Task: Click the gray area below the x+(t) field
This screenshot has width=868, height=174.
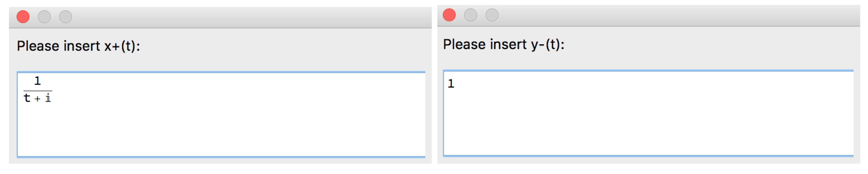Action: coord(221,161)
